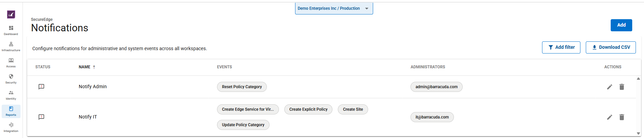Click the Add button
The height and width of the screenshot is (138, 644).
[x=621, y=25]
